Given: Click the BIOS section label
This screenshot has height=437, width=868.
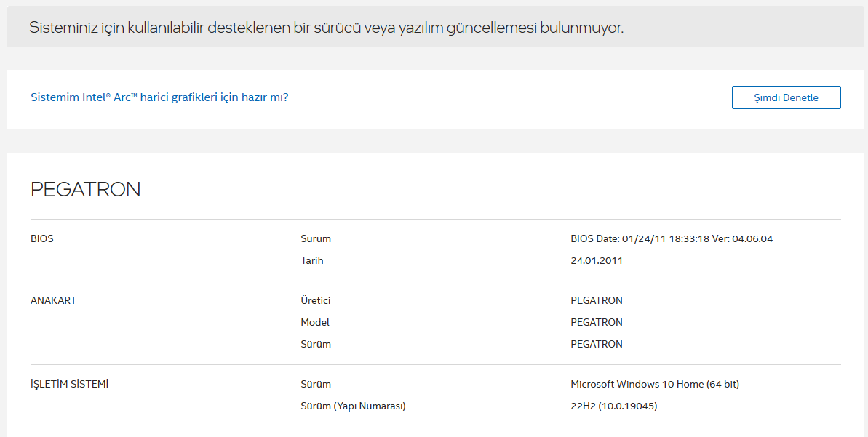Looking at the screenshot, I should (41, 238).
